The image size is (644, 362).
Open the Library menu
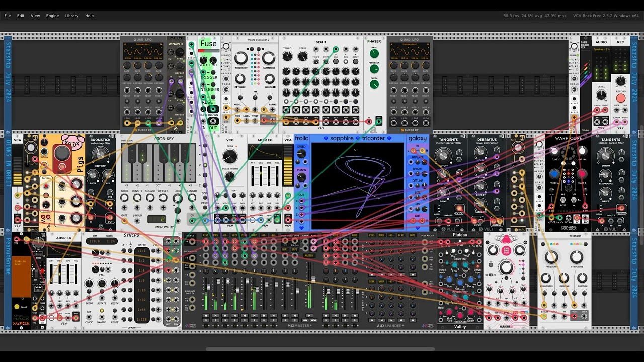(x=72, y=16)
